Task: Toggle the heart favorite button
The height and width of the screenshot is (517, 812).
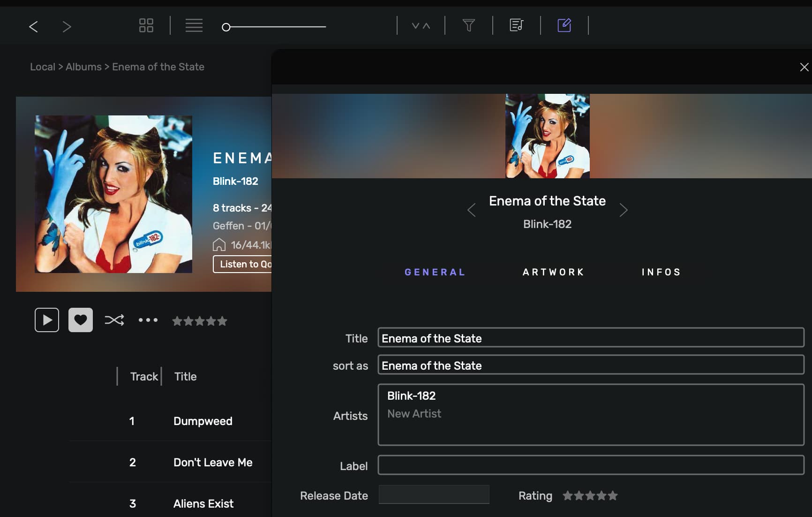Action: tap(81, 320)
